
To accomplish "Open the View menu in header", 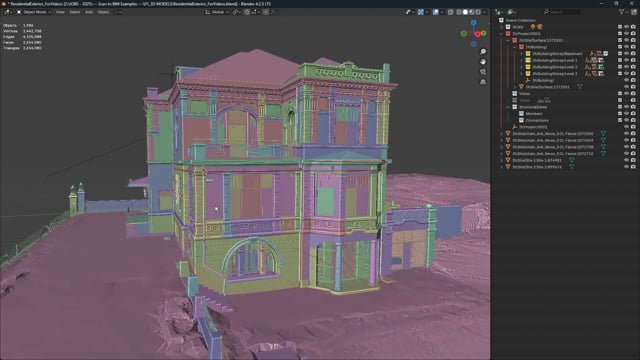I will [x=60, y=12].
